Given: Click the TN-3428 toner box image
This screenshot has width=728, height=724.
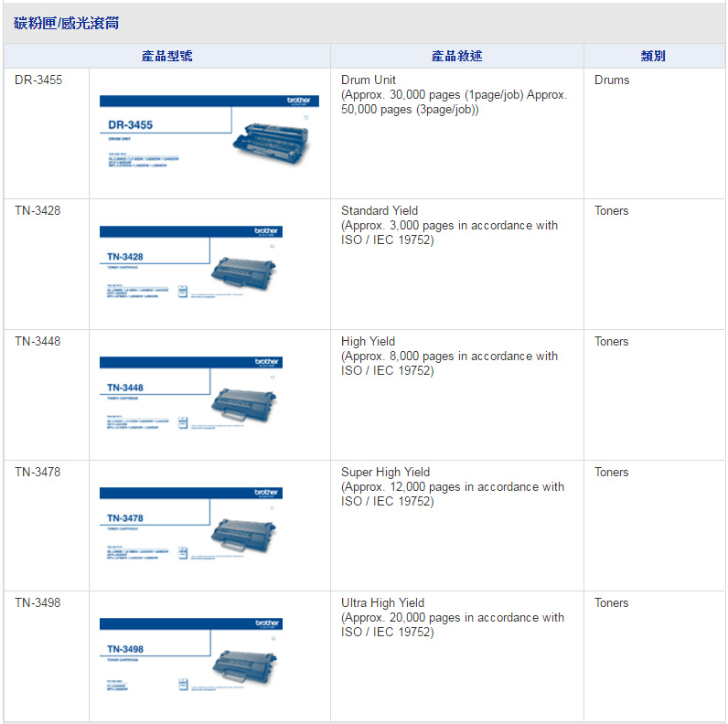Looking at the screenshot, I should [191, 262].
